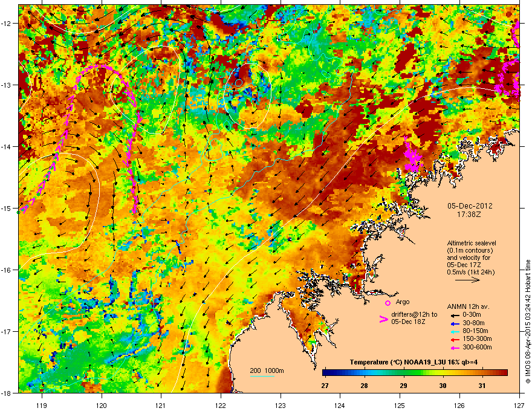Click the '30-80m' depth label
This screenshot has height=411, width=532.
[x=473, y=323]
